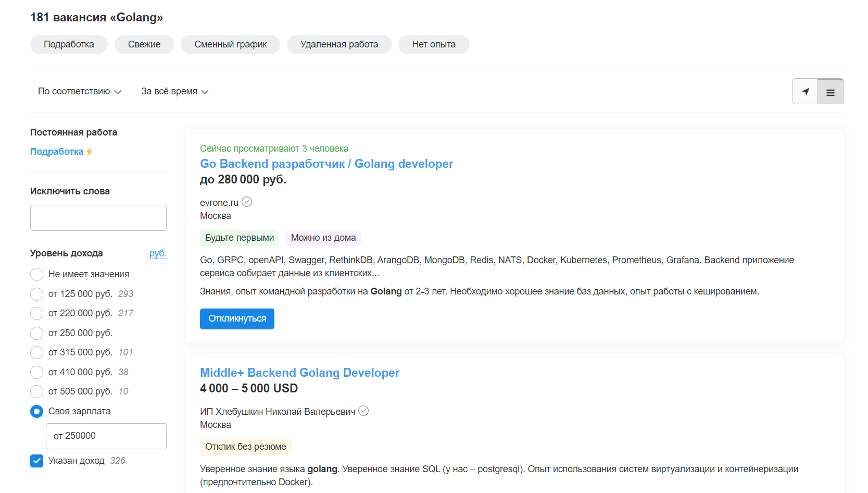Click verified badge beside ИП Хлебушкин Николай Валерьевич
This screenshot has height=493, width=868.
click(x=363, y=411)
